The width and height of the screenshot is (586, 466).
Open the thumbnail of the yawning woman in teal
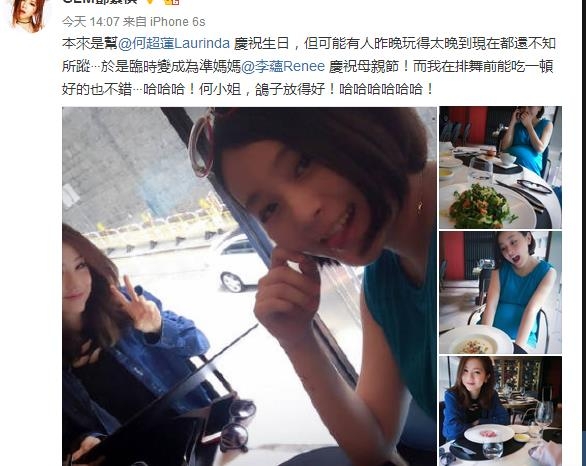(500, 293)
